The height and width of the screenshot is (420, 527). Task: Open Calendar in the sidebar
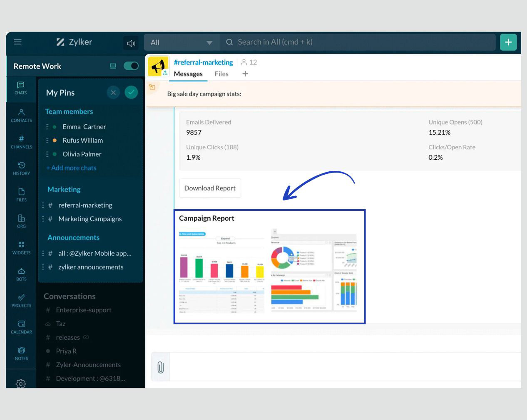coord(21,327)
